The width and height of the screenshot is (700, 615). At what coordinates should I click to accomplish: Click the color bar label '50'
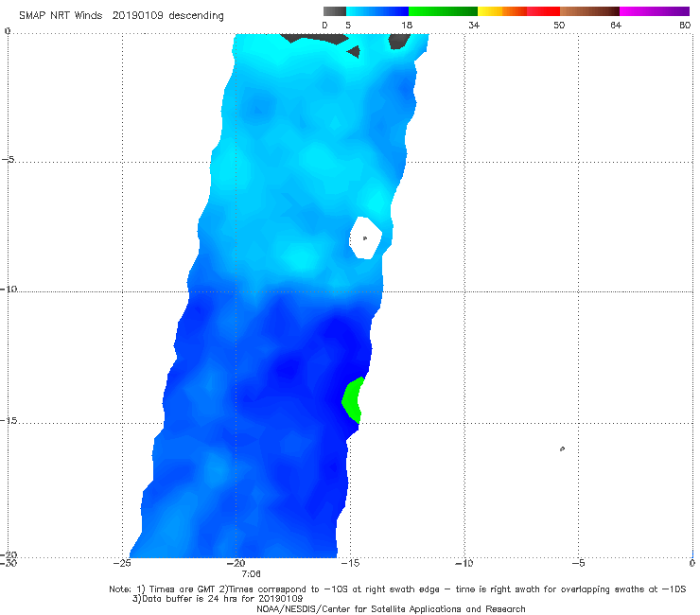(559, 25)
